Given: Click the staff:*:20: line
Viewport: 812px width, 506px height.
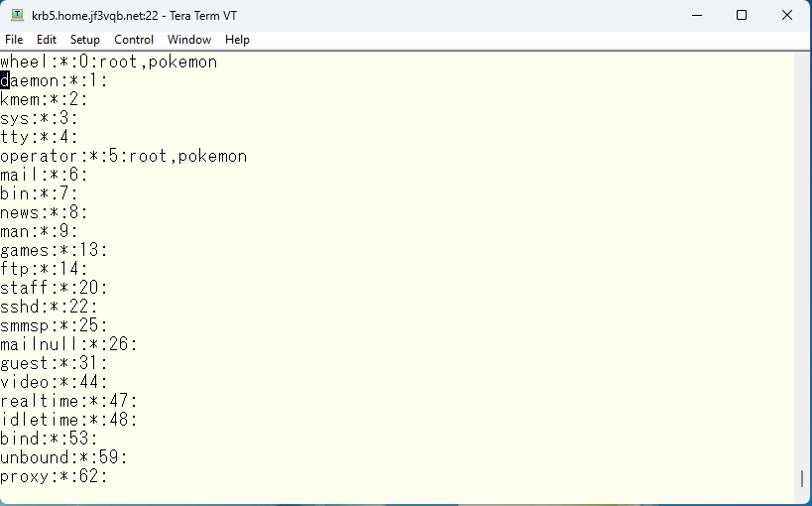Looking at the screenshot, I should point(54,288).
